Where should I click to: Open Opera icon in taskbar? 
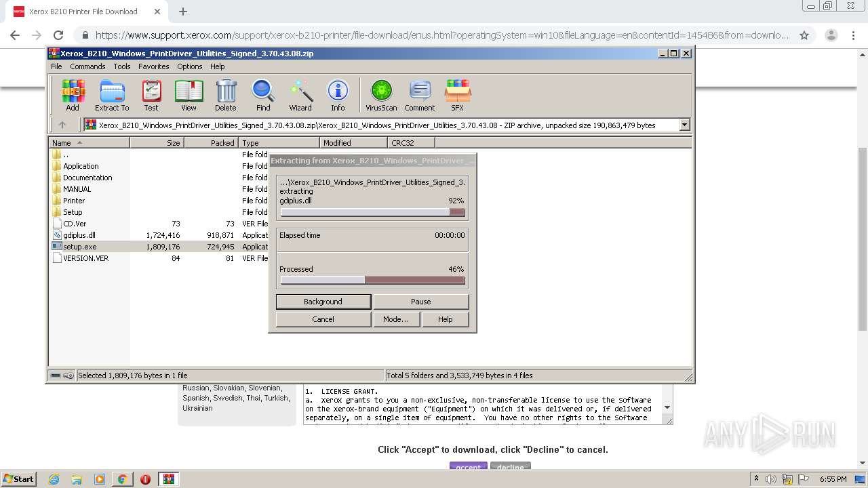pyautogui.click(x=145, y=479)
